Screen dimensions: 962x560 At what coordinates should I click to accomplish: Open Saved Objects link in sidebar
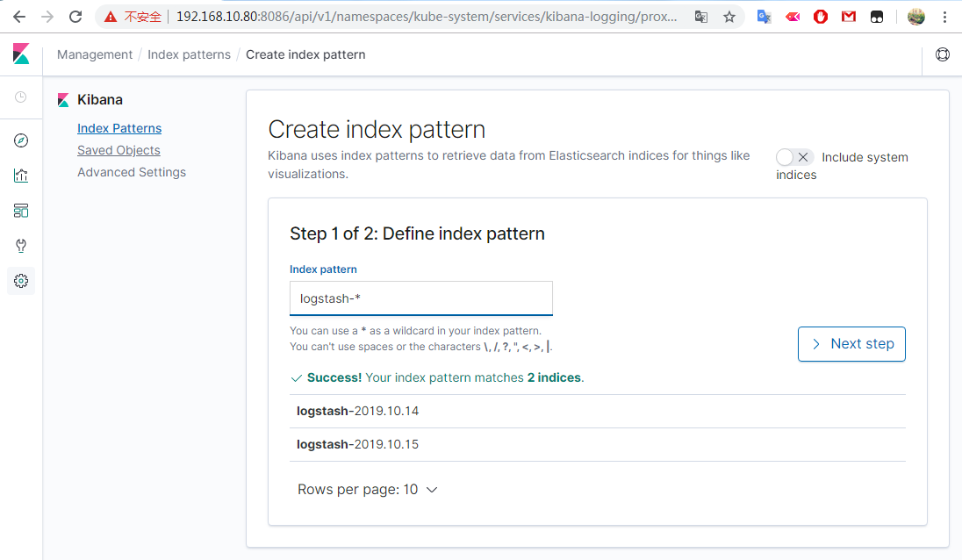[x=118, y=150]
